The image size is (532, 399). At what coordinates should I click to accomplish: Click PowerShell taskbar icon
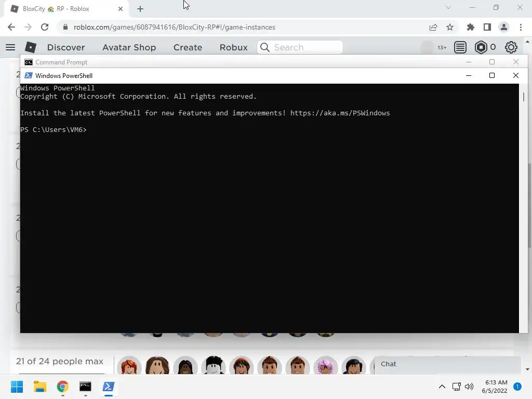pos(109,387)
